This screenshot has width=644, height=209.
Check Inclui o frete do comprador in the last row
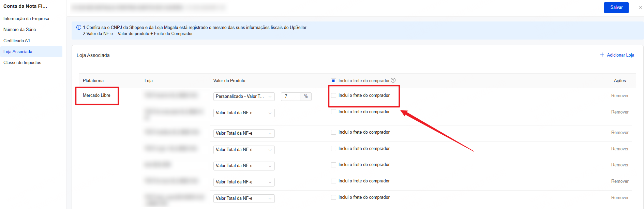333,197
